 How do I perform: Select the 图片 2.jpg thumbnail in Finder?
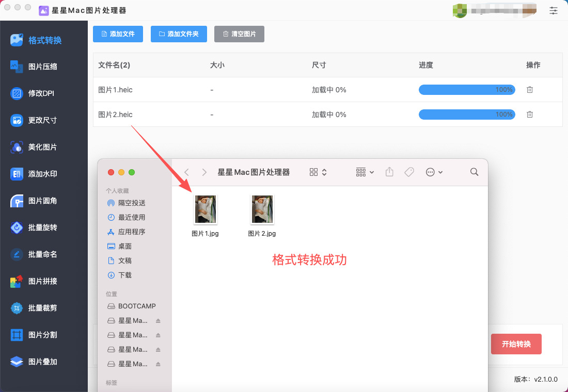point(262,209)
